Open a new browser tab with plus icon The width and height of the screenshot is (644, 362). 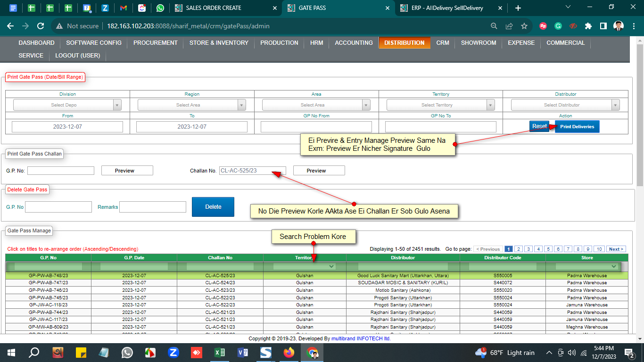pos(518,8)
